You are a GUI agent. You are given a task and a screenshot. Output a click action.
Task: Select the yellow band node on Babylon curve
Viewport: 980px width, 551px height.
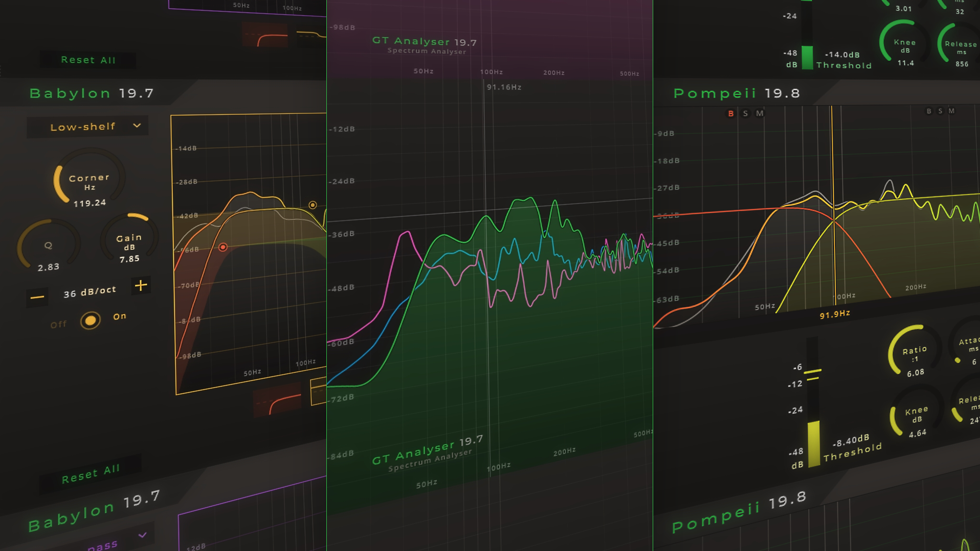(312, 205)
